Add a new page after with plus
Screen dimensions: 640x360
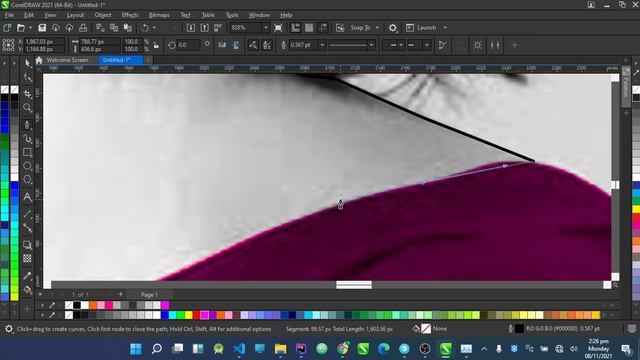pyautogui.click(x=120, y=294)
